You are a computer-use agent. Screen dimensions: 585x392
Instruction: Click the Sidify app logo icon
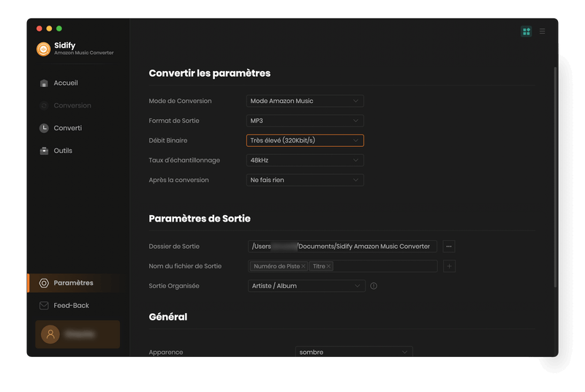tap(43, 49)
